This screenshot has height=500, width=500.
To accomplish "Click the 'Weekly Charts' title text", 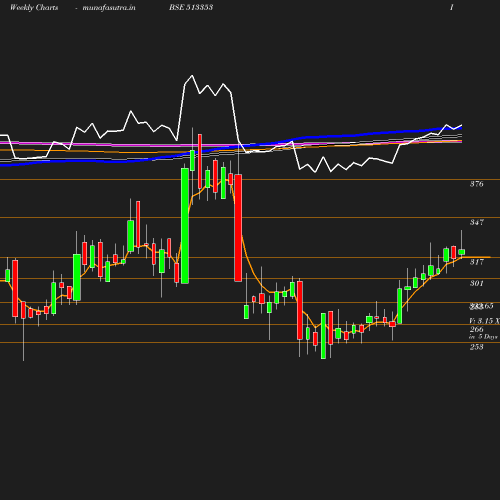I will point(34,7).
